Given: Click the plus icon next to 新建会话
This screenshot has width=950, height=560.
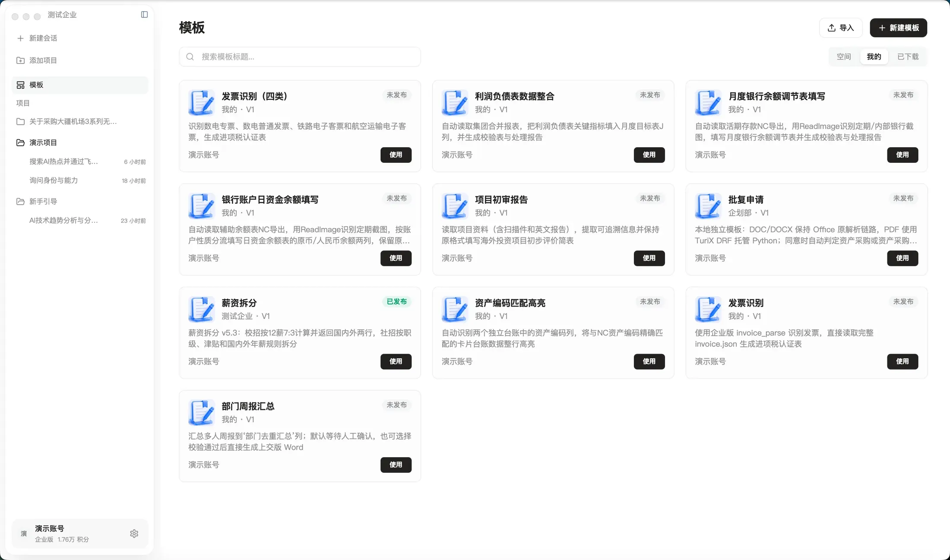Looking at the screenshot, I should pyautogui.click(x=20, y=38).
